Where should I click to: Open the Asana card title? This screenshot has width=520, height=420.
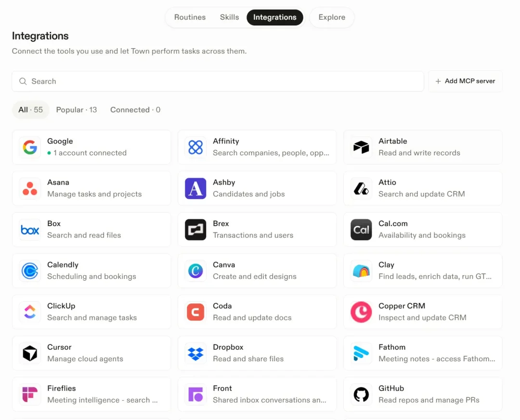[58, 182]
